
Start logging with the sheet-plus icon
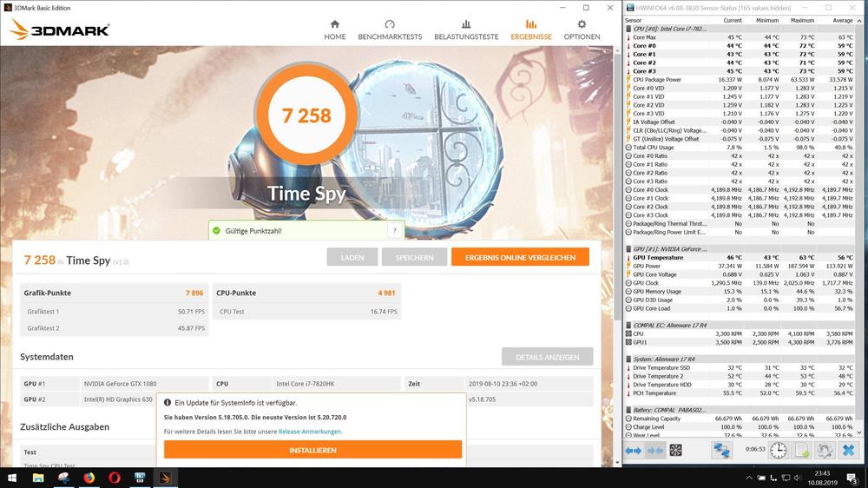coord(802,450)
